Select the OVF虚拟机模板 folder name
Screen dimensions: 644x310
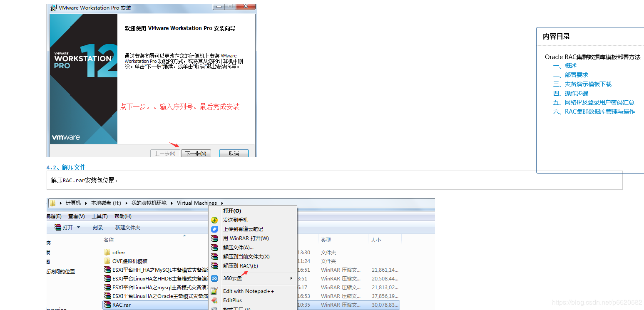pyautogui.click(x=130, y=261)
